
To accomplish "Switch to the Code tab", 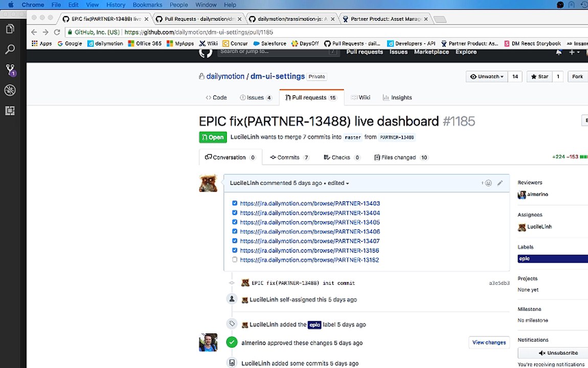I will pyautogui.click(x=216, y=98).
